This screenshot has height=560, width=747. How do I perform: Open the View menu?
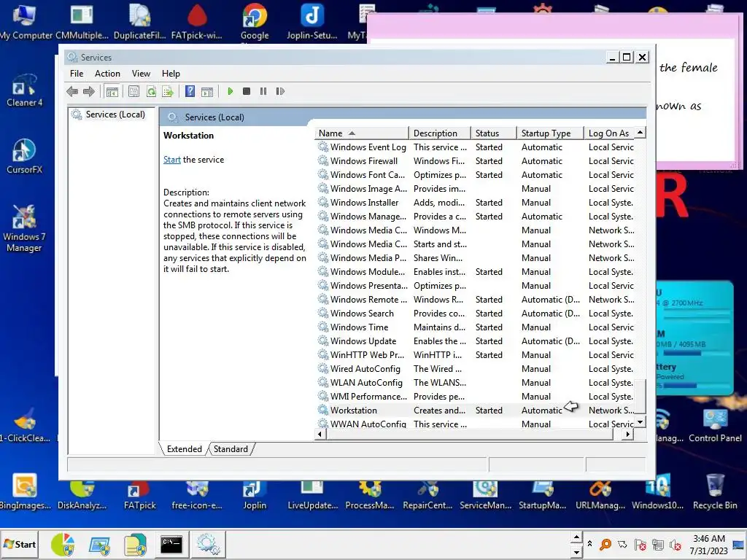click(x=141, y=74)
